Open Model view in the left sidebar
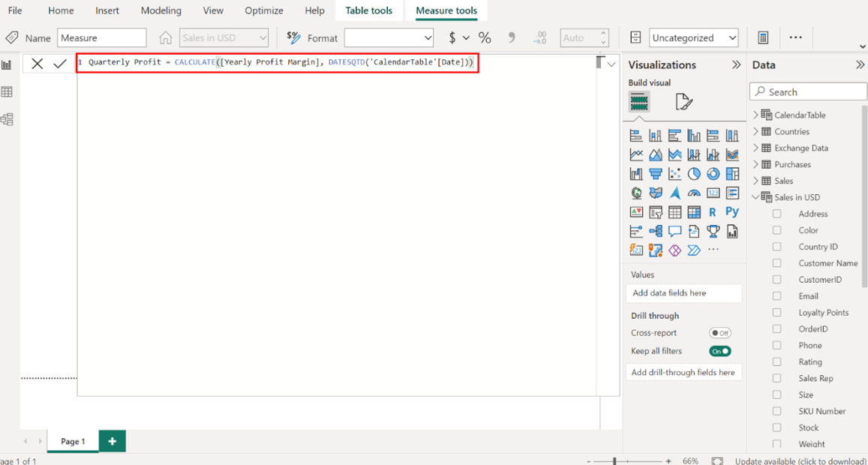Screen dimensions: 868x465 (8, 119)
